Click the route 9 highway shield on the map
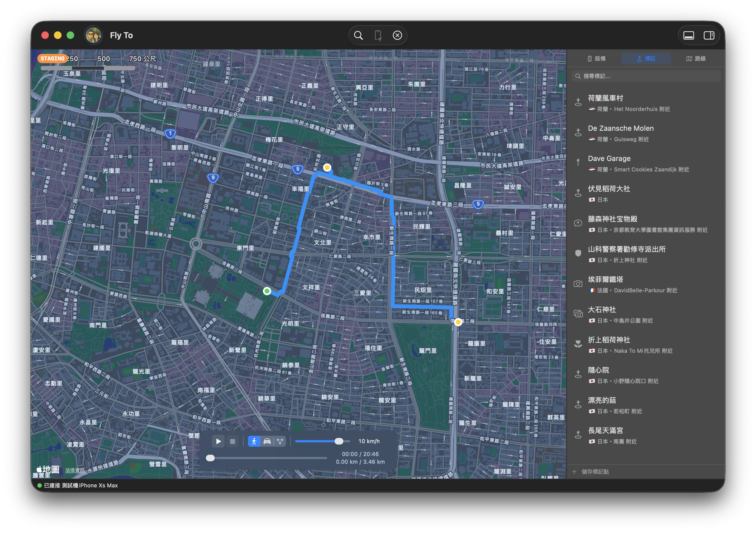This screenshot has height=533, width=756. 213,178
